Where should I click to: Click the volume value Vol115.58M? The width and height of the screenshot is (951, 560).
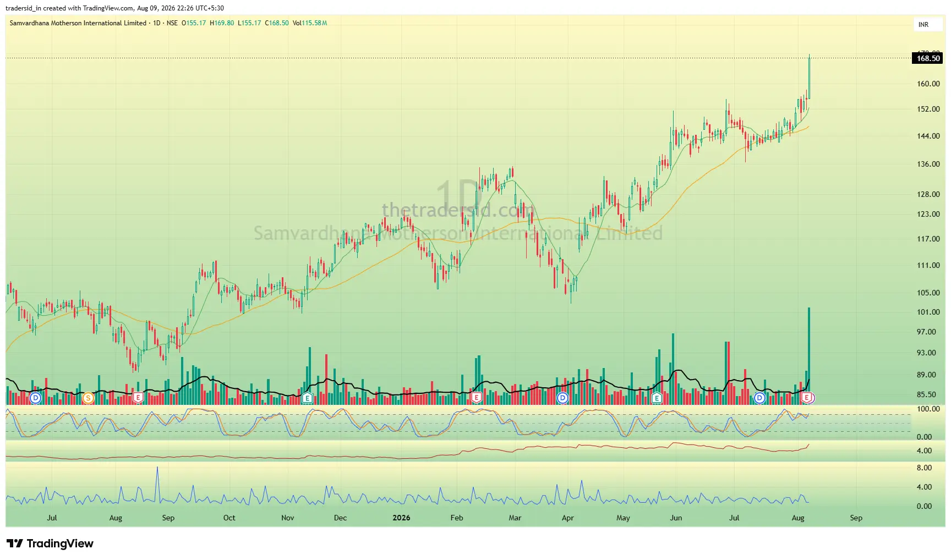click(310, 23)
